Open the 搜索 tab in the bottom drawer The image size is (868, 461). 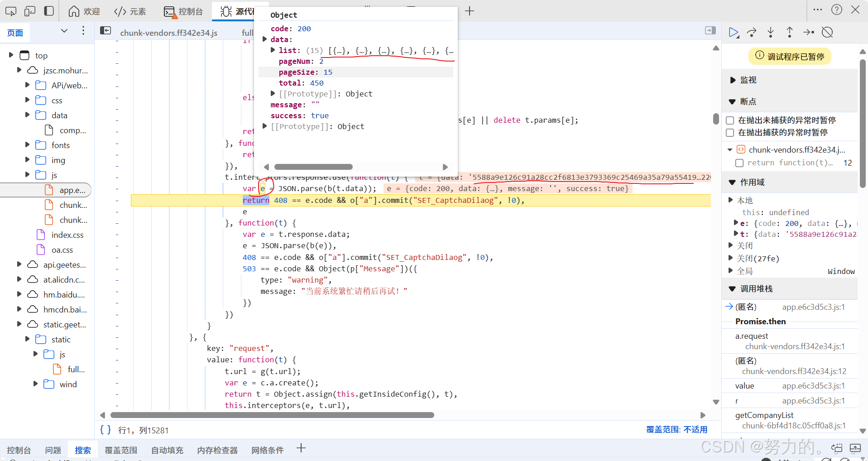coord(83,450)
